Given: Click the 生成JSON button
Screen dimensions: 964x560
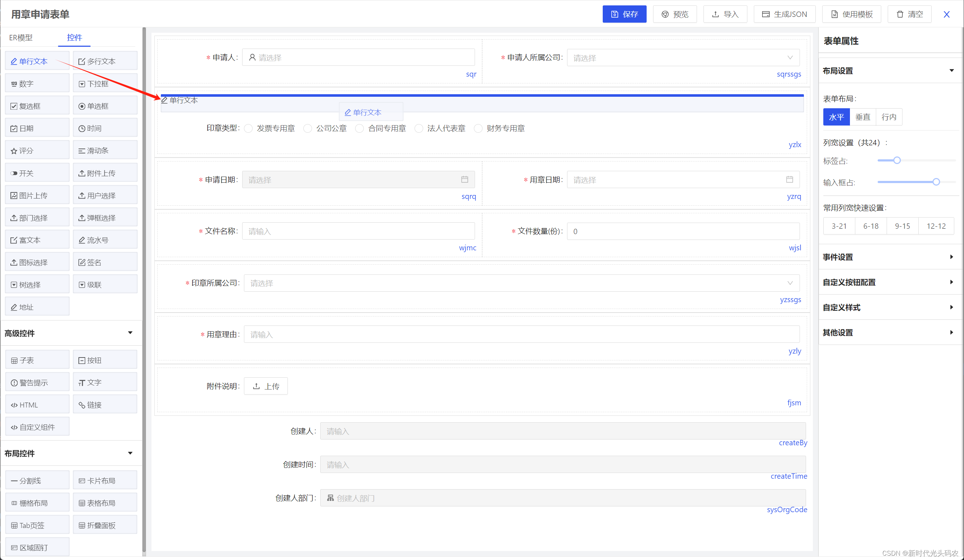Looking at the screenshot, I should [784, 14].
